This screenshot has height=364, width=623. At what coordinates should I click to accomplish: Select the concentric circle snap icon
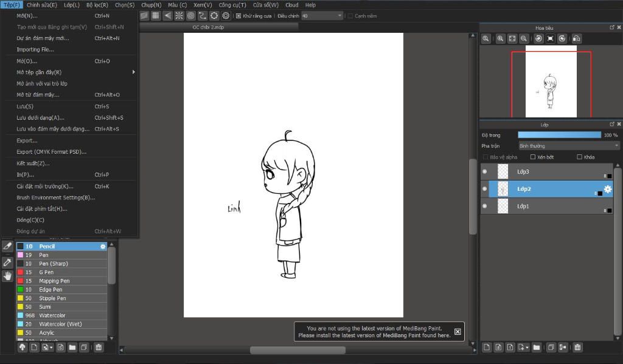(x=190, y=15)
